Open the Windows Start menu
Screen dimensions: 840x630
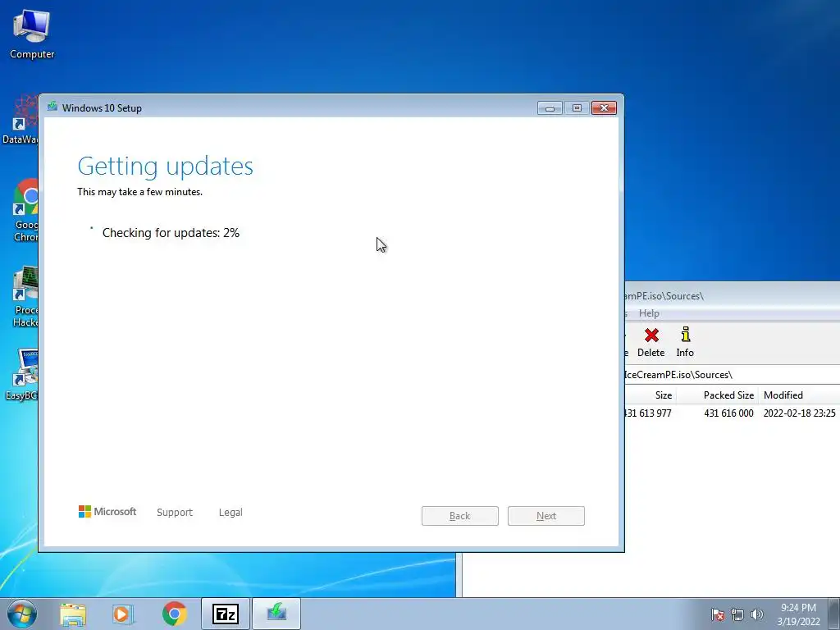click(22, 614)
